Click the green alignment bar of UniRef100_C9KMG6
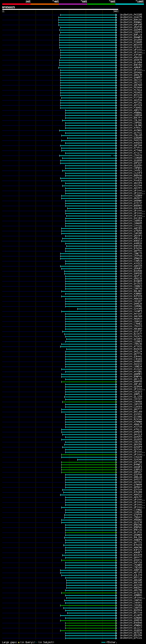Screen dimensions: 146x644 [x=90, y=402]
